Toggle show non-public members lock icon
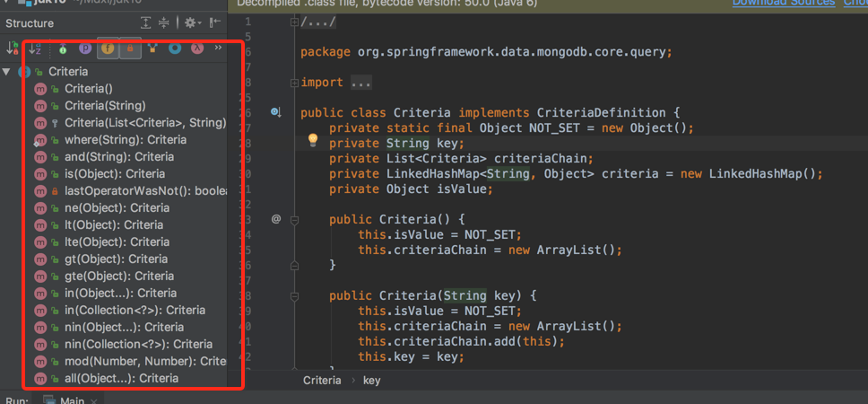This screenshot has width=868, height=404. pyautogui.click(x=130, y=48)
